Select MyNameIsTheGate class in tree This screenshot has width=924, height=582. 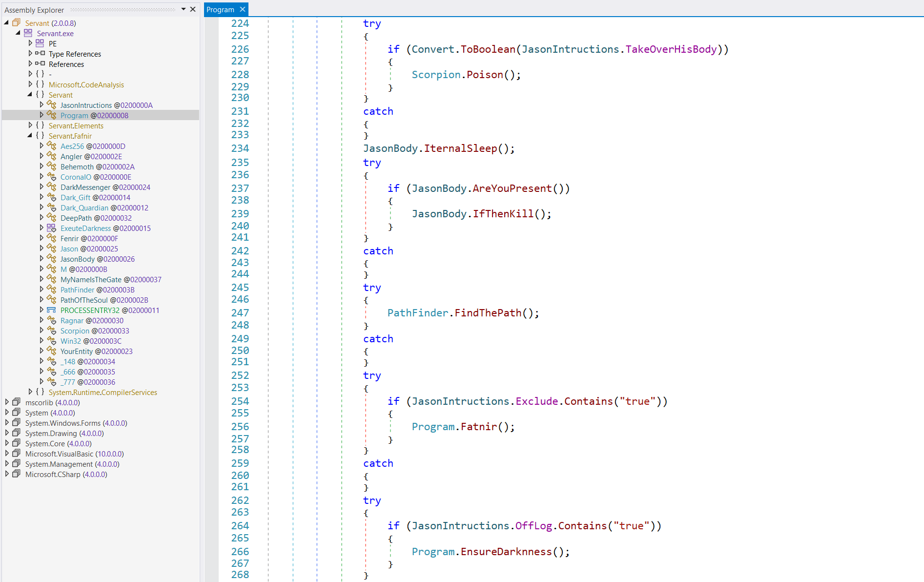coord(111,279)
